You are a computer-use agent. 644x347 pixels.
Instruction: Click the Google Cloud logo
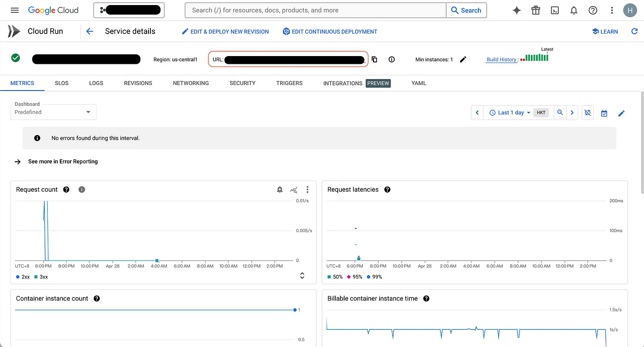[x=53, y=10]
